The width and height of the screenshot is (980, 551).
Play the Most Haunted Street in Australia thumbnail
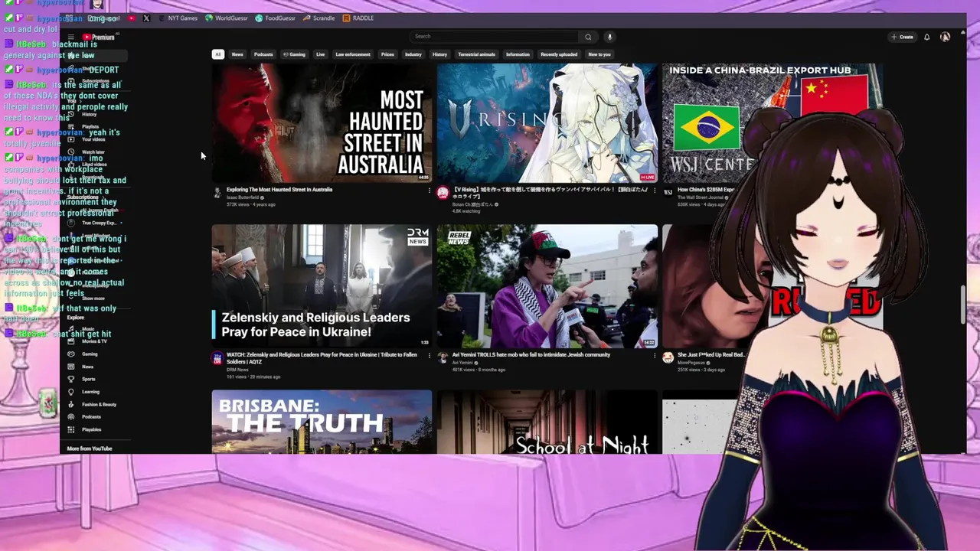(322, 123)
